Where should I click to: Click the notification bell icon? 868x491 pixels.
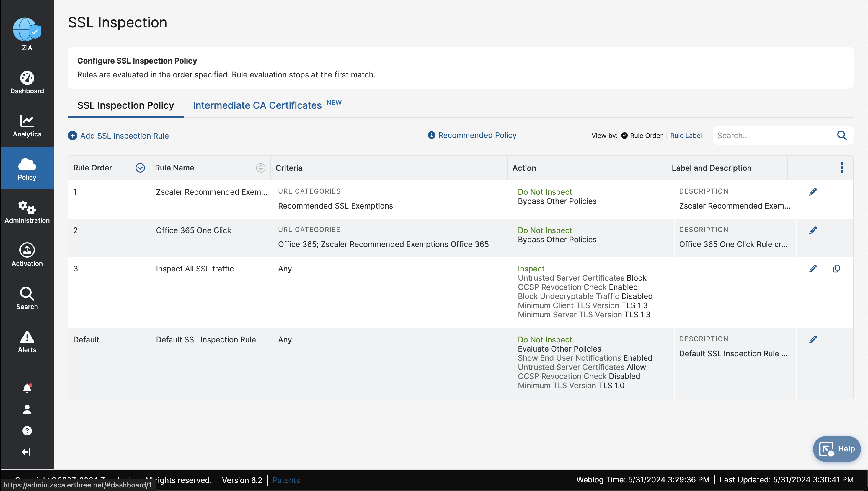pyautogui.click(x=27, y=388)
